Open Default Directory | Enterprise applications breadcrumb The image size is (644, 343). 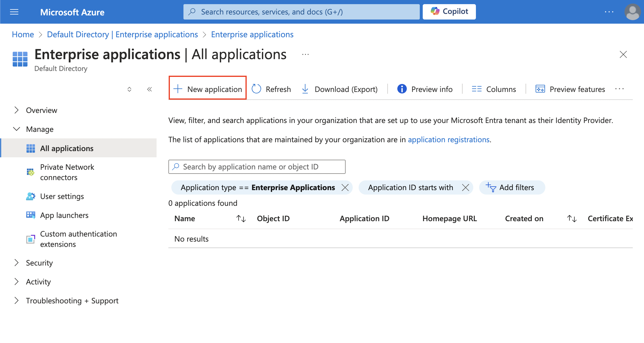[x=122, y=34]
